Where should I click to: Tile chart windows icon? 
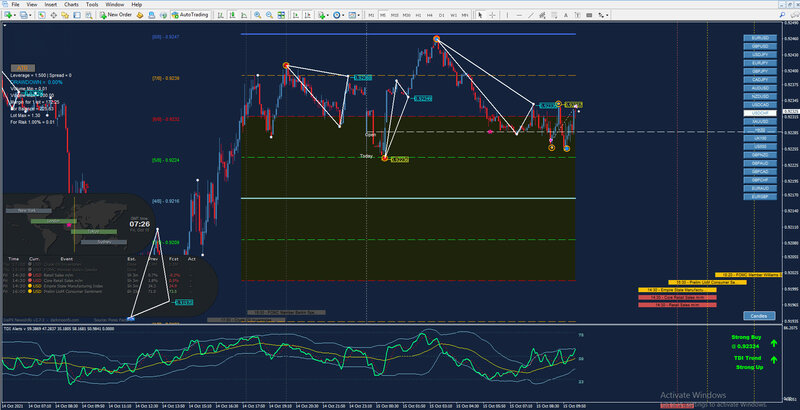pos(281,15)
